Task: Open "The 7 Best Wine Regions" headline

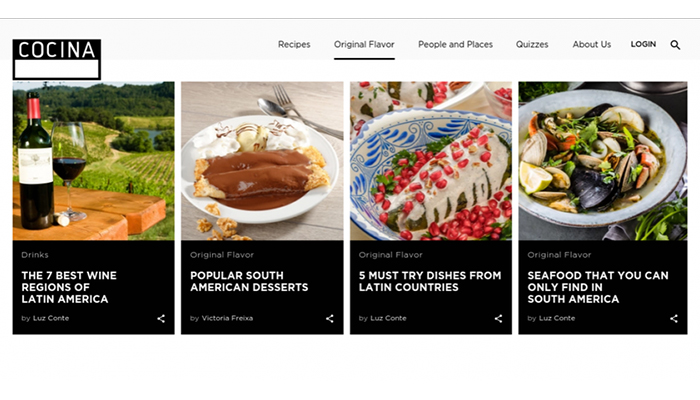Action: point(69,287)
